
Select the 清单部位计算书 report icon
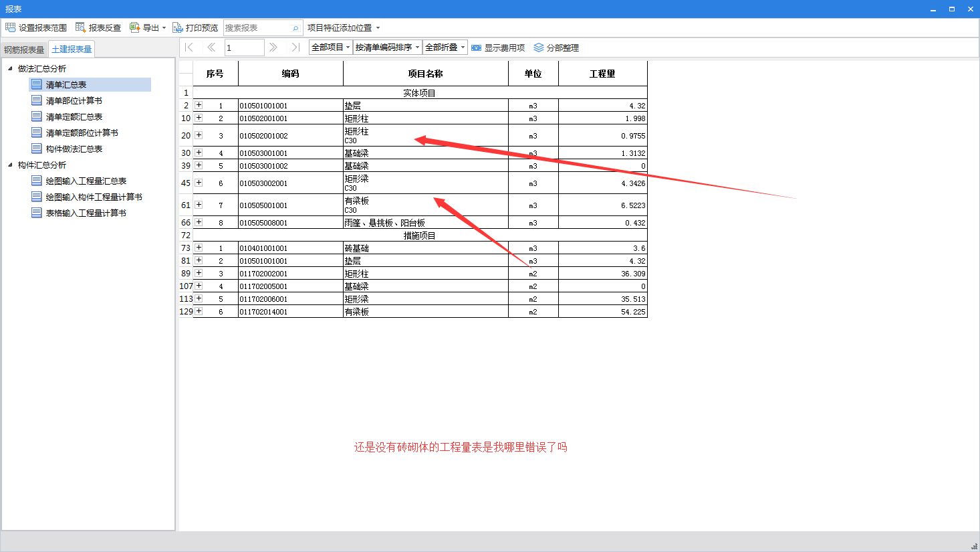point(37,100)
